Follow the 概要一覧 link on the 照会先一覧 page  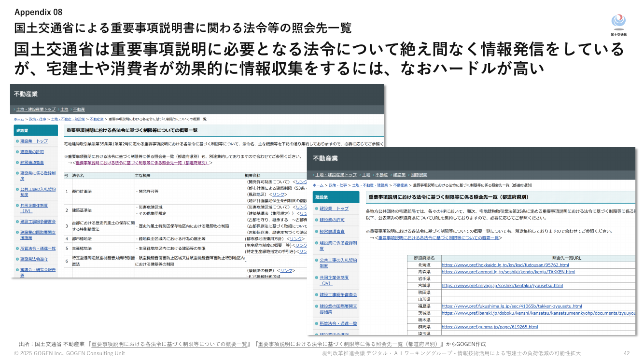438,237
